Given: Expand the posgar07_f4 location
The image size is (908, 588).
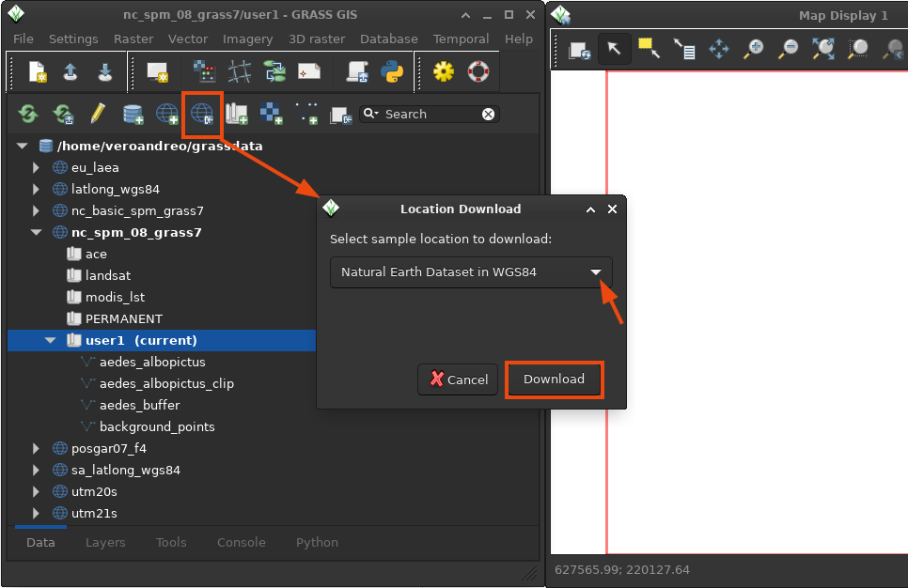Looking at the screenshot, I should pyautogui.click(x=36, y=448).
